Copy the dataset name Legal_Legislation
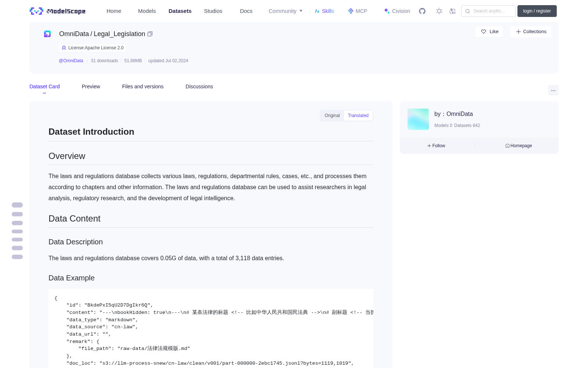 click(x=150, y=34)
